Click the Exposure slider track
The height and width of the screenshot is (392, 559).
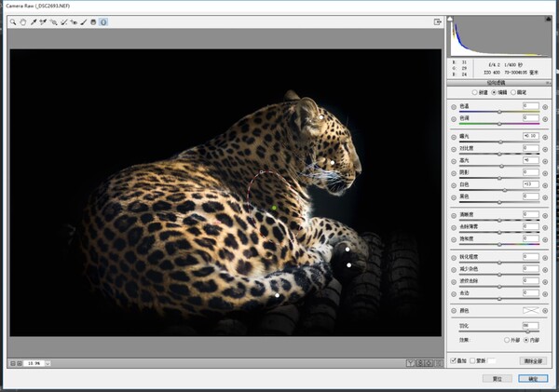click(x=499, y=142)
